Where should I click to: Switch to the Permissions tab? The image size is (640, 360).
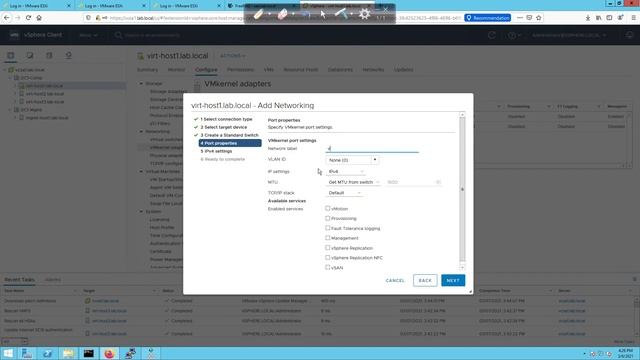240,70
